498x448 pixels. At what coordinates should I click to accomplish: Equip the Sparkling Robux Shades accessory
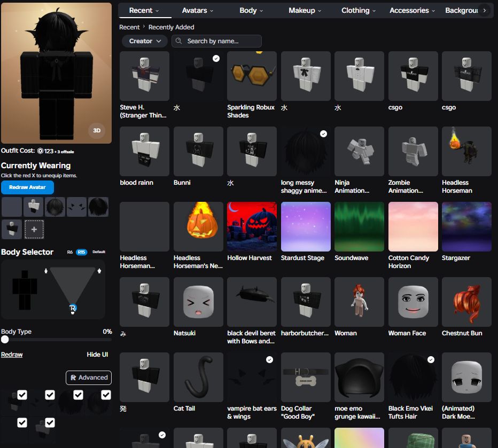click(x=252, y=76)
